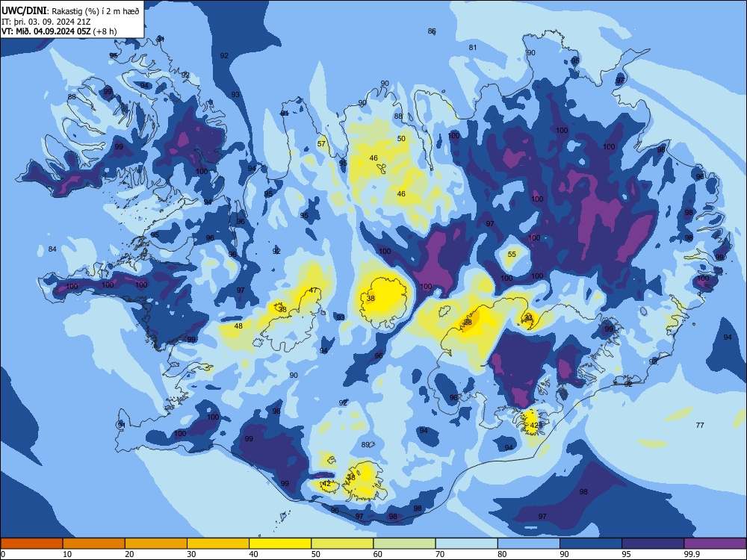747x560 pixels.
Task: Click the humidity value 57 on the map
Action: (x=321, y=144)
